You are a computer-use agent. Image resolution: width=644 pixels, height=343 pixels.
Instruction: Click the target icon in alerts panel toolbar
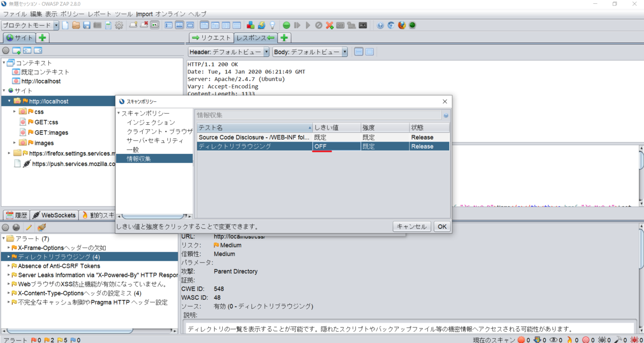click(6, 228)
